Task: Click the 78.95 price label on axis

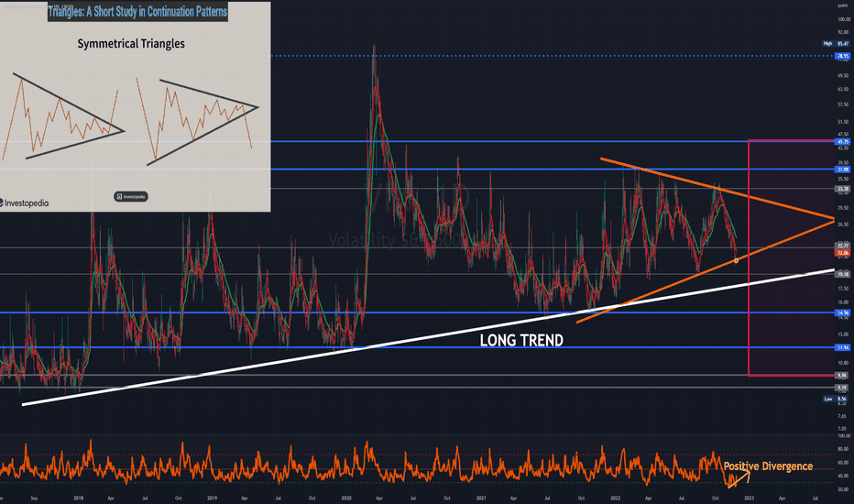Action: pos(843,56)
